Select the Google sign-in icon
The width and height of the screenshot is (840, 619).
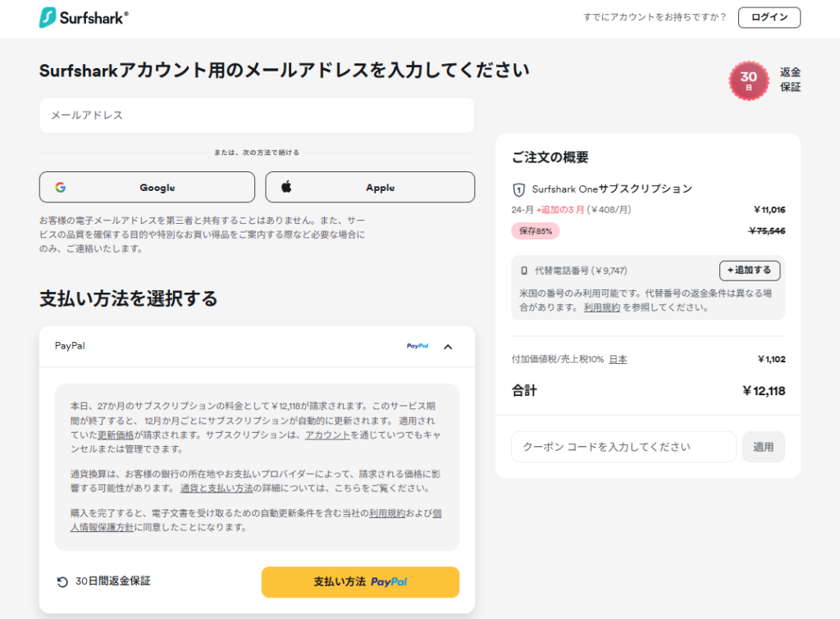(x=62, y=187)
